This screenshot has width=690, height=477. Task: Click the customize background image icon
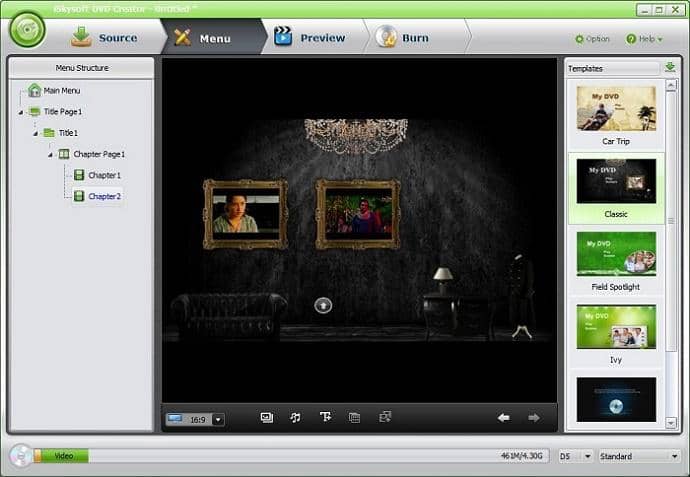pos(267,417)
